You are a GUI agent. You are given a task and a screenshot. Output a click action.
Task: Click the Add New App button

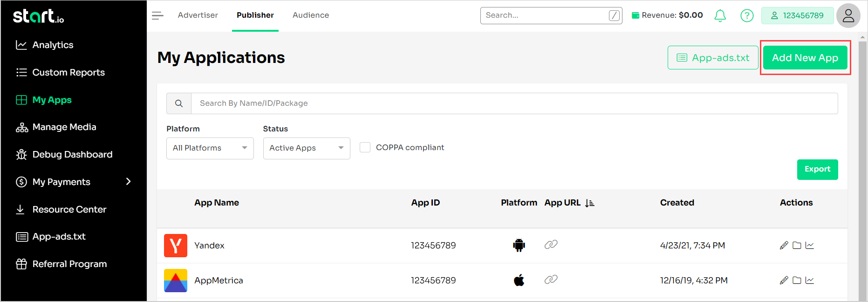(805, 58)
